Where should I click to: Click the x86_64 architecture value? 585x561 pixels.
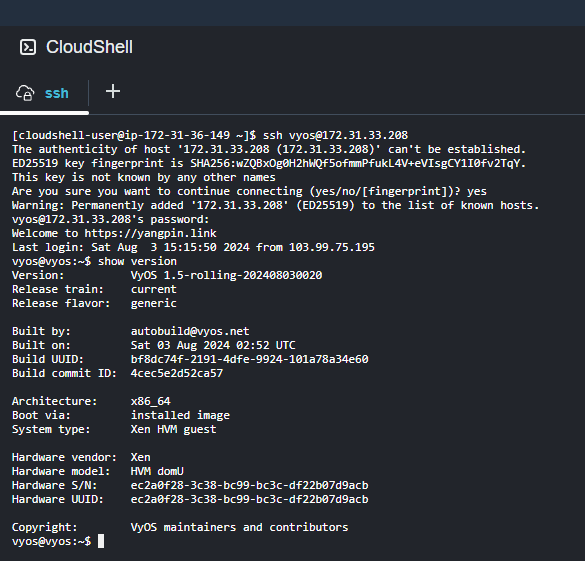coord(151,401)
